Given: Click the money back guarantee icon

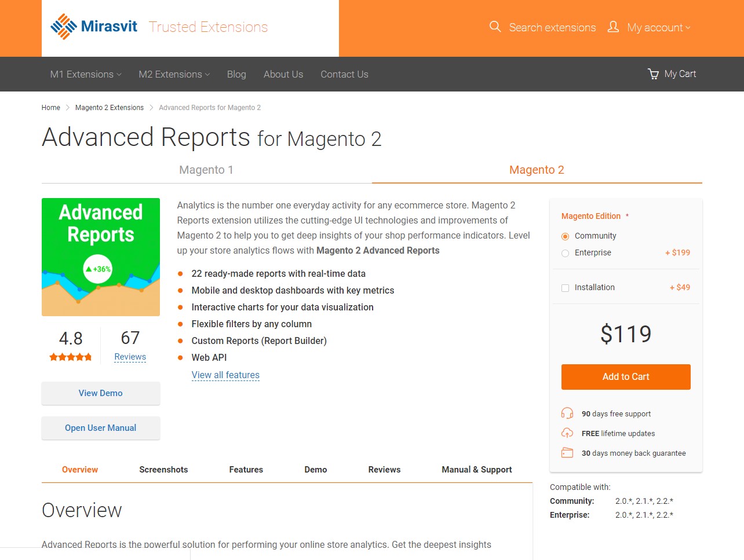Looking at the screenshot, I should (567, 453).
